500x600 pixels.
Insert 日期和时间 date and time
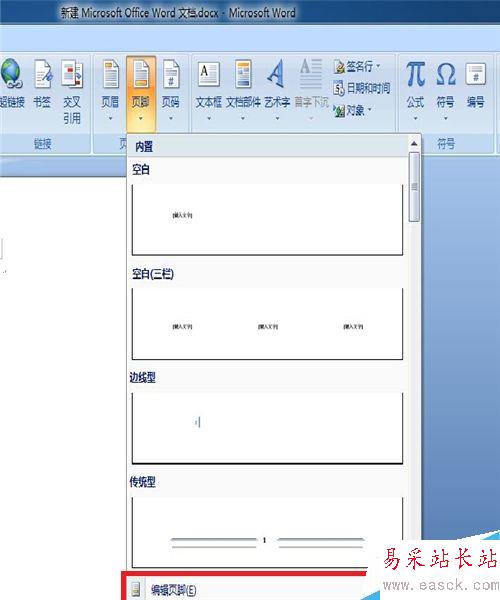point(362,89)
